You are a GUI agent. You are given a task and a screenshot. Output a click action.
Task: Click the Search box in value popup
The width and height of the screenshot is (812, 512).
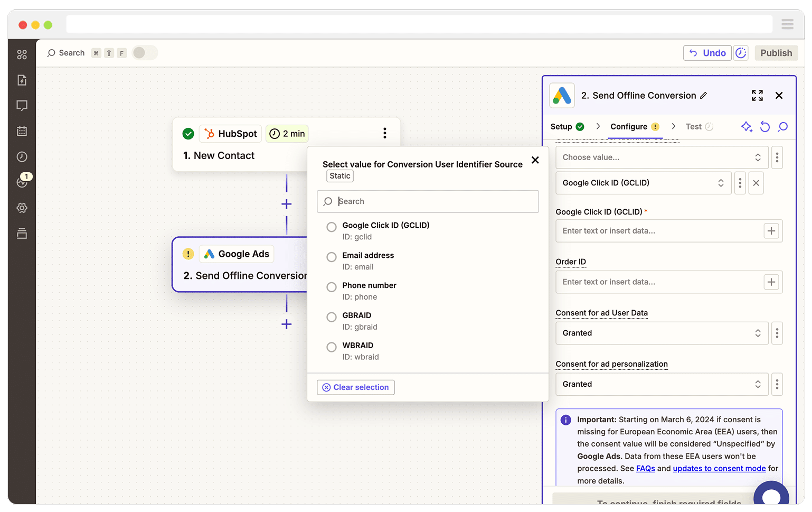pyautogui.click(x=428, y=201)
